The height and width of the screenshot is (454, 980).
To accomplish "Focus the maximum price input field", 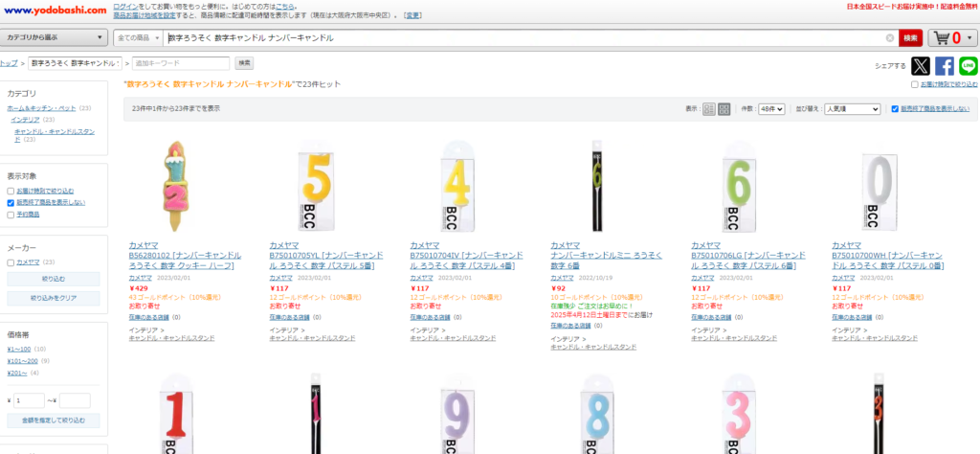I will 75,400.
